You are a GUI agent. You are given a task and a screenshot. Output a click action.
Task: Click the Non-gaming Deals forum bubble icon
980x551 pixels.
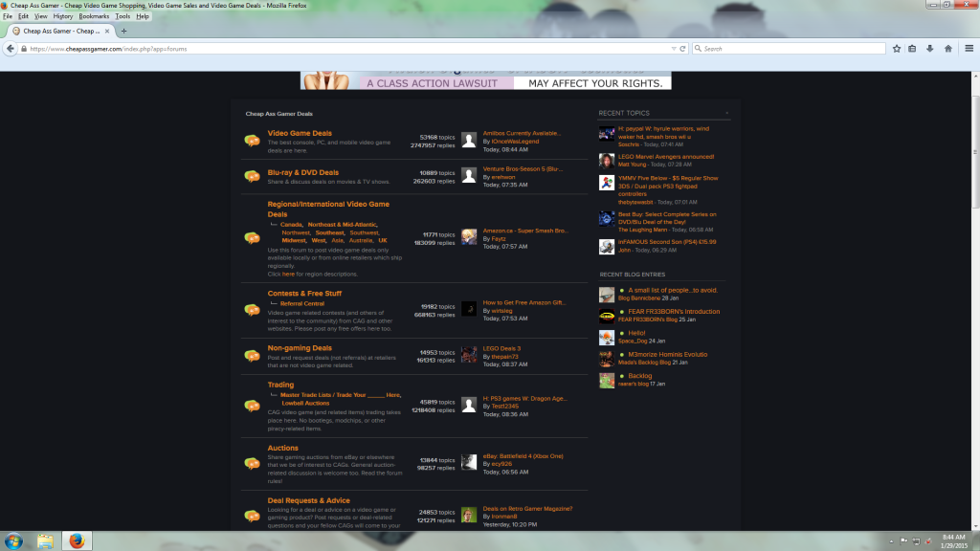[x=252, y=356]
